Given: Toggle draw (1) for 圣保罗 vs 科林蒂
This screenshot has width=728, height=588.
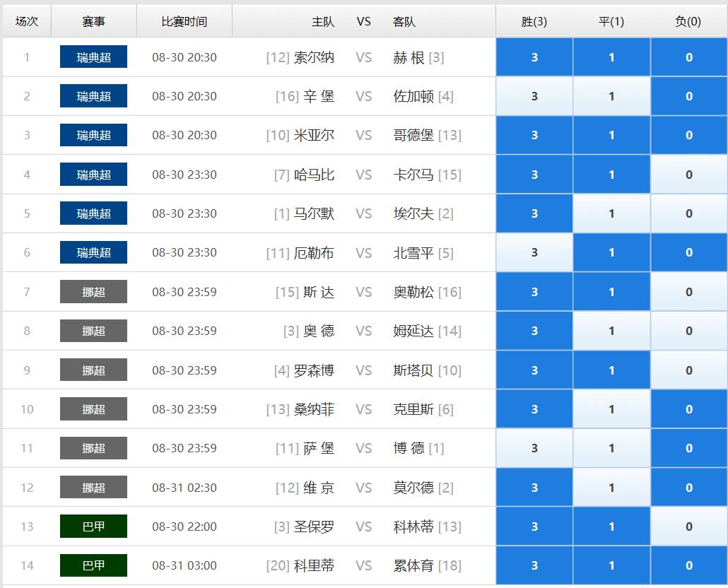Looking at the screenshot, I should [611, 527].
